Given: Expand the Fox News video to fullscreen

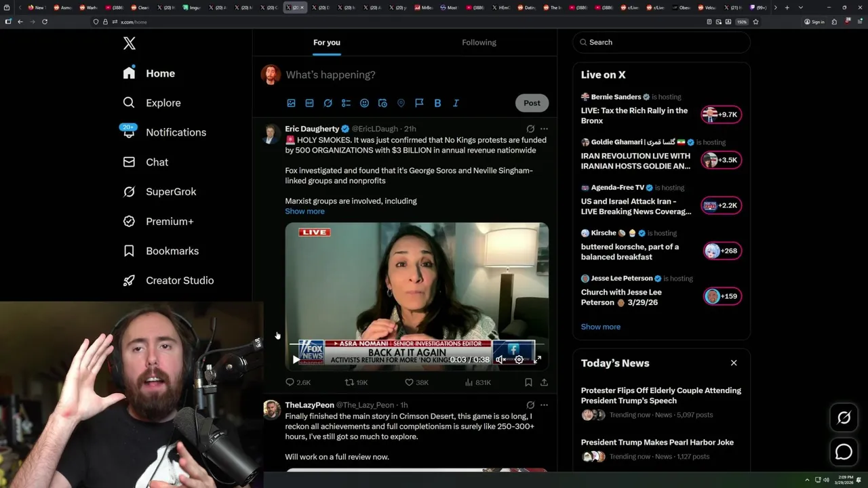Looking at the screenshot, I should click(538, 360).
